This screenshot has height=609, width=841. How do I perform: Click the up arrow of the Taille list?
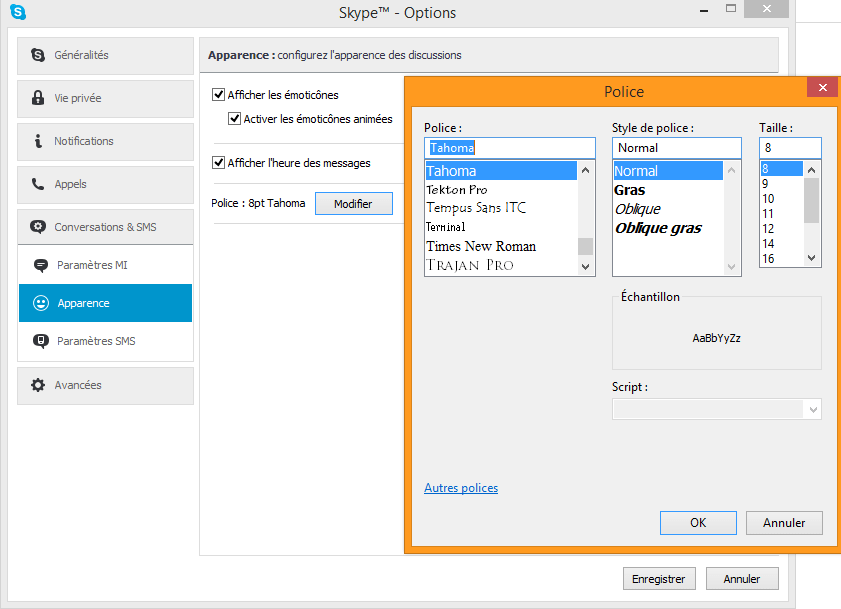[x=812, y=170]
